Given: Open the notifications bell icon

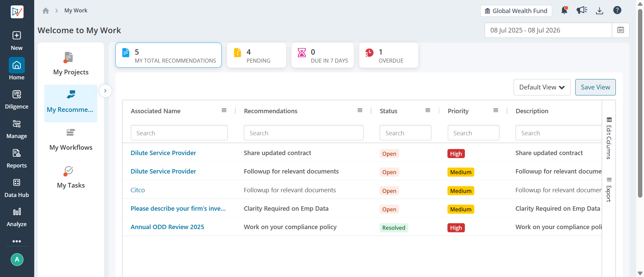Looking at the screenshot, I should click(x=564, y=10).
